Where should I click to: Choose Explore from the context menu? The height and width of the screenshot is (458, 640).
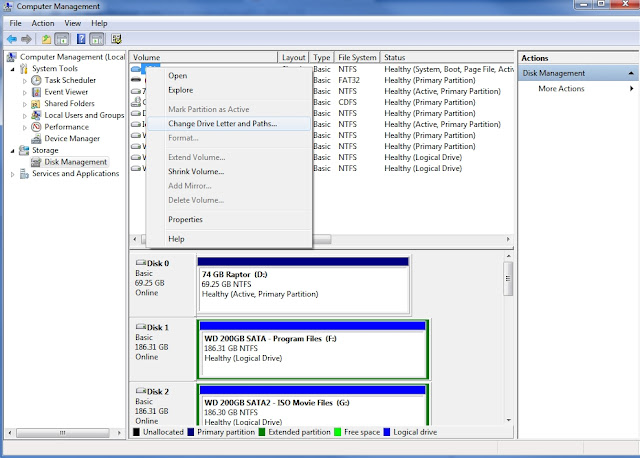click(x=229, y=90)
